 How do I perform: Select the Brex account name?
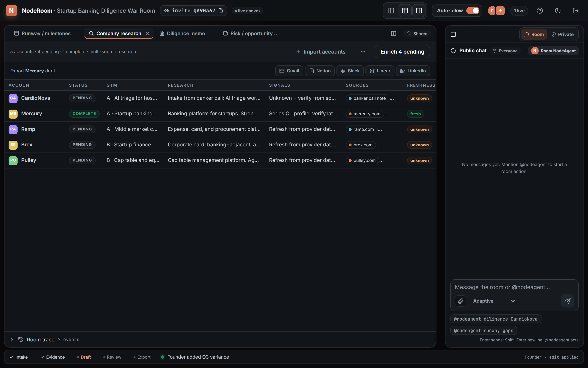27,145
